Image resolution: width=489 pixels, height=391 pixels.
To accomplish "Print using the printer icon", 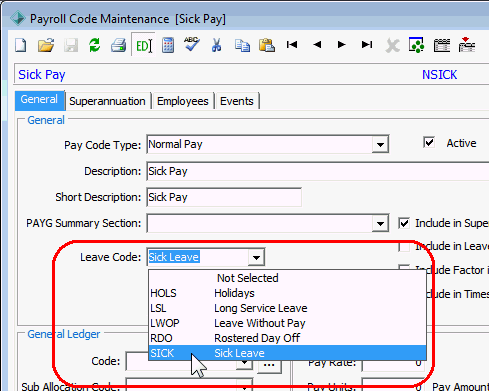I will point(118,45).
